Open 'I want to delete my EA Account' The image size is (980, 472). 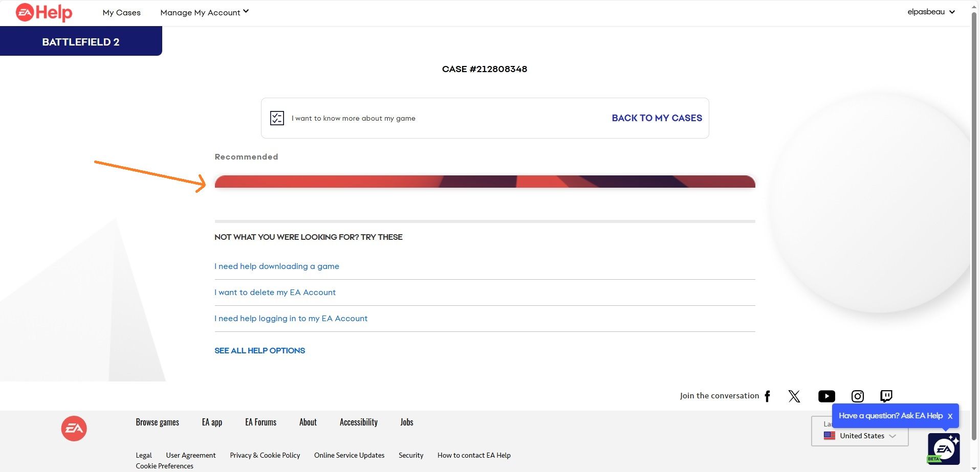[x=275, y=293]
